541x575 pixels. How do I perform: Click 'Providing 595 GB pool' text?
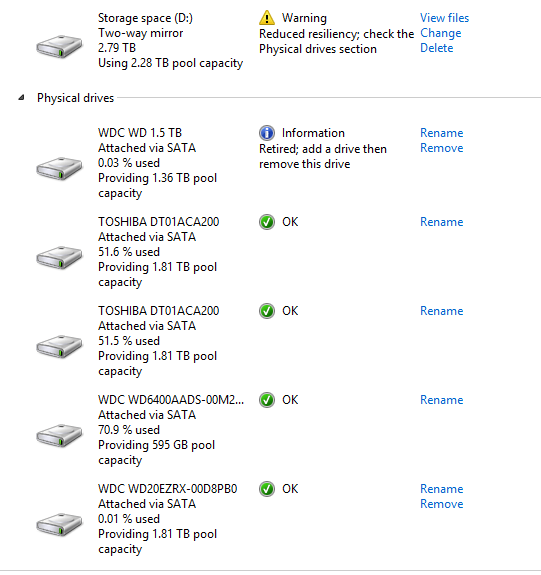(x=156, y=445)
